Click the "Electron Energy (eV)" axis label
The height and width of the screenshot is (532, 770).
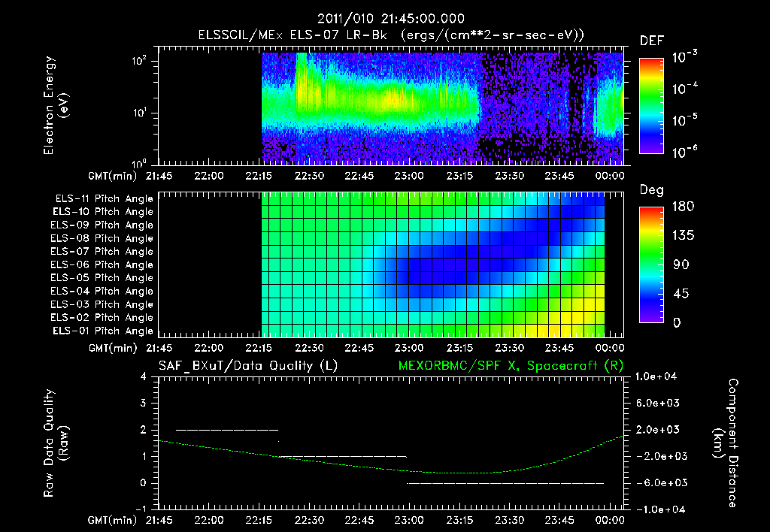[56, 105]
